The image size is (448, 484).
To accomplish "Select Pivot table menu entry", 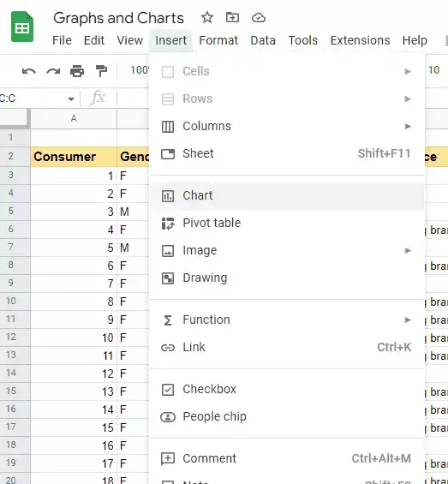I will (287, 224).
